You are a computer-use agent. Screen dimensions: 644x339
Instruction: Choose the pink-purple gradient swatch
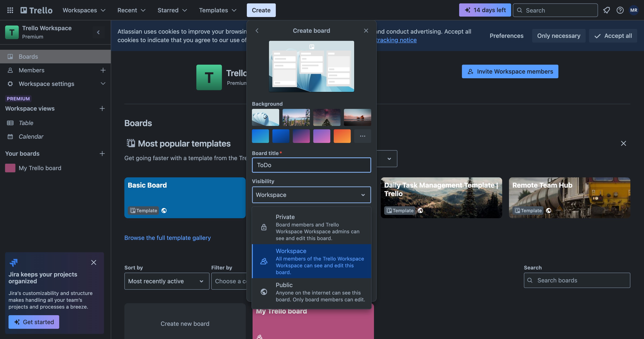tap(322, 136)
